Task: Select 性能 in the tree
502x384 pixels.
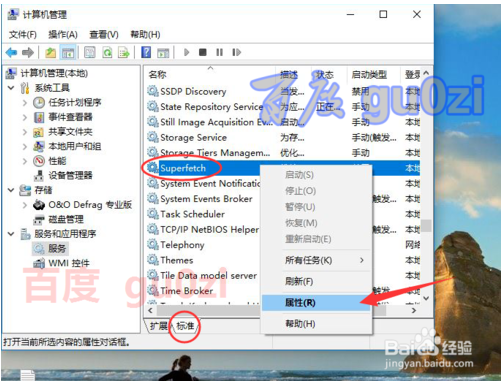Action: point(57,161)
